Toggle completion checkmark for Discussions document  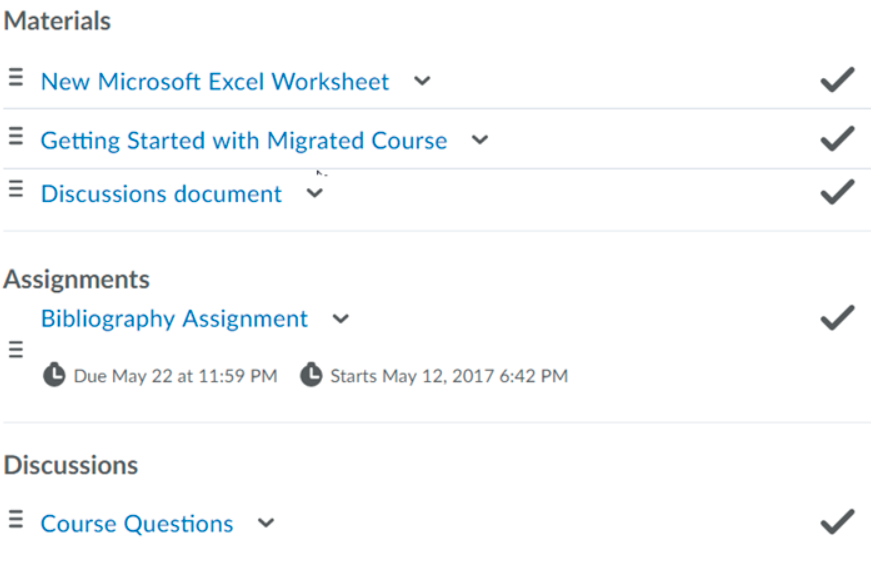click(x=838, y=192)
